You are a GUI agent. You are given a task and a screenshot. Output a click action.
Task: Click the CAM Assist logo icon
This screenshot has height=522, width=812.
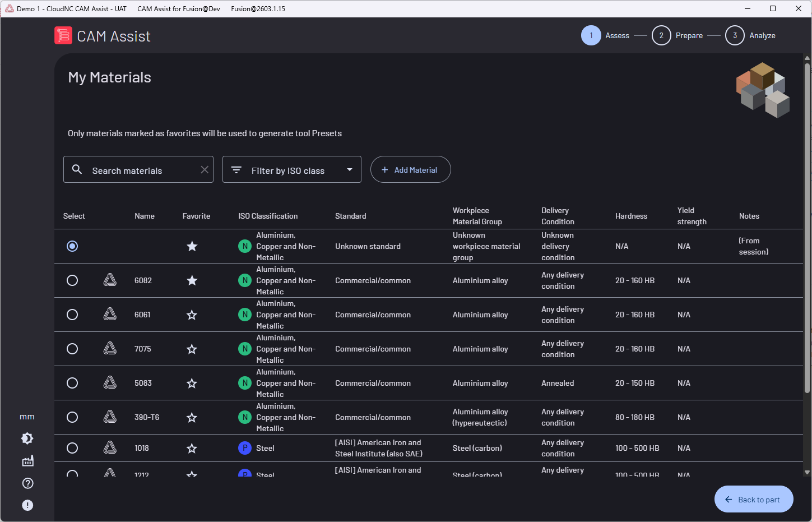[x=63, y=35]
